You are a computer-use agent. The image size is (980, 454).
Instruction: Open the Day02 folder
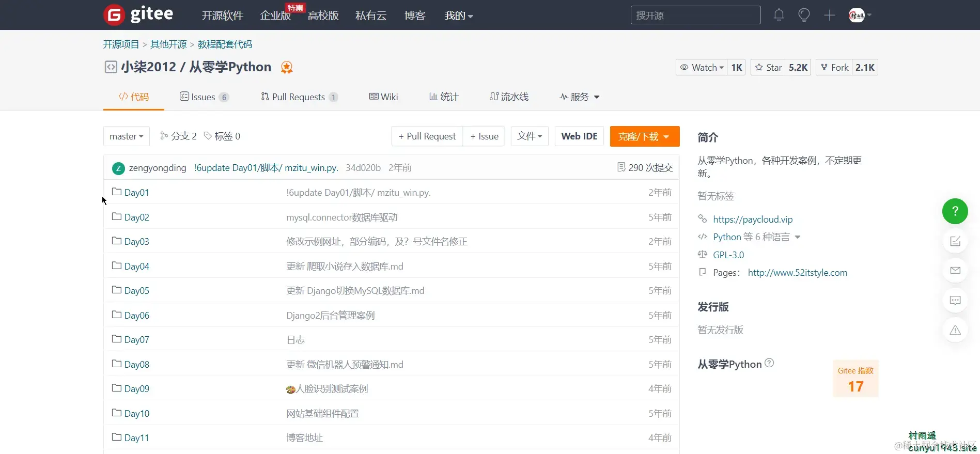[x=136, y=217]
